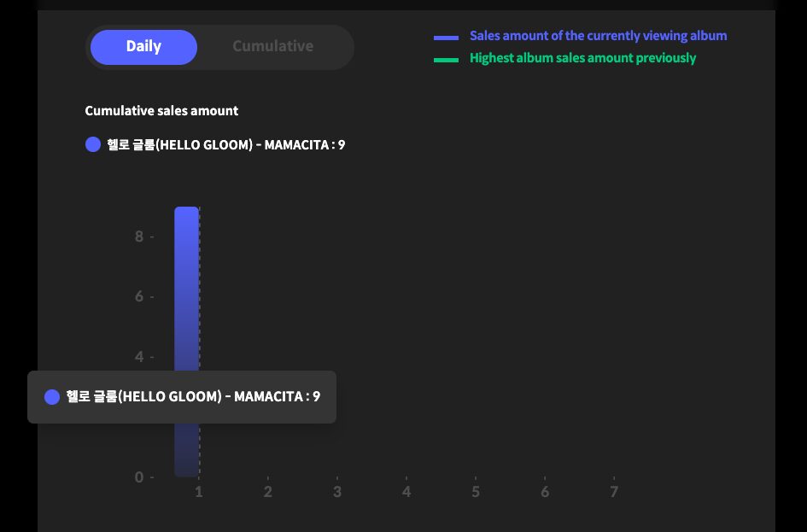Switch to the Daily view toggle

[x=143, y=47]
